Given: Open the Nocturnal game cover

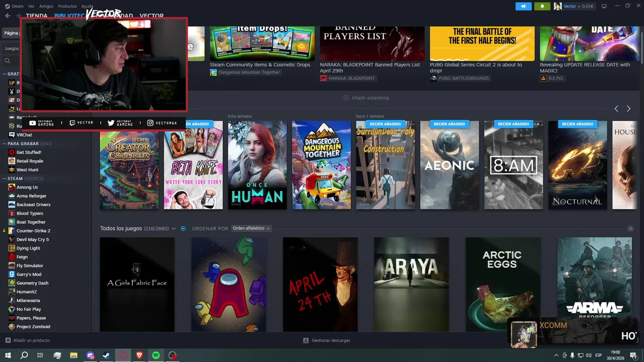Looking at the screenshot, I should pyautogui.click(x=578, y=165).
